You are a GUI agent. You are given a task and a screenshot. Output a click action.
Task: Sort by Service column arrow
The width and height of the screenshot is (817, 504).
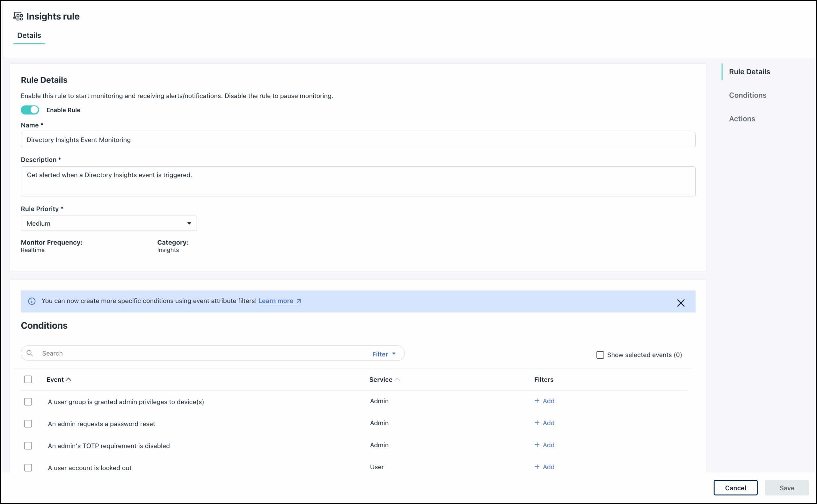397,379
